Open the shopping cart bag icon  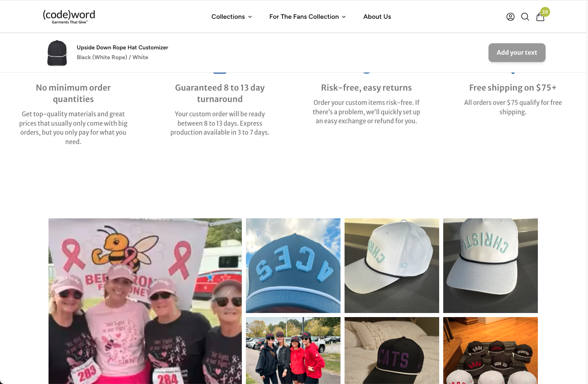pos(540,17)
